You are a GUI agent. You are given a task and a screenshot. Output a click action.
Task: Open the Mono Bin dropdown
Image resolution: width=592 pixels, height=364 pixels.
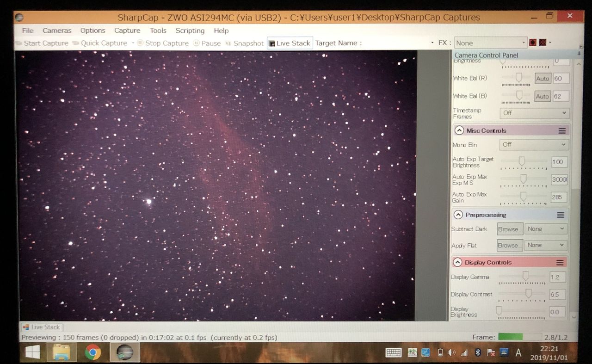coord(534,144)
